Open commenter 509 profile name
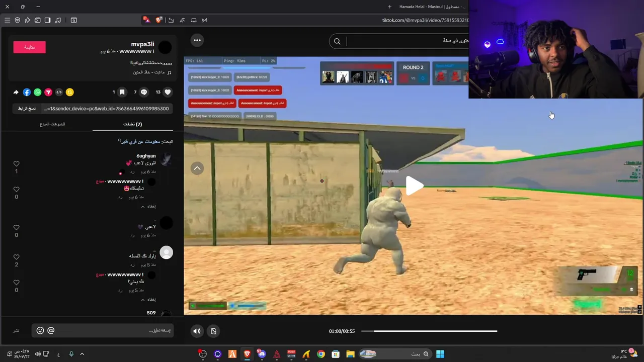Viewport: 644px width, 362px height. (151, 313)
